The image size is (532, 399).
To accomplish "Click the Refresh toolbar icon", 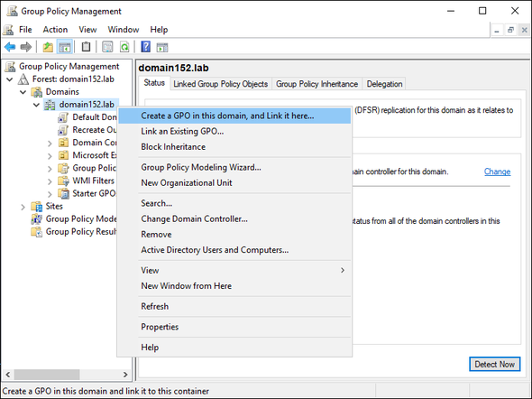I will pos(124,47).
